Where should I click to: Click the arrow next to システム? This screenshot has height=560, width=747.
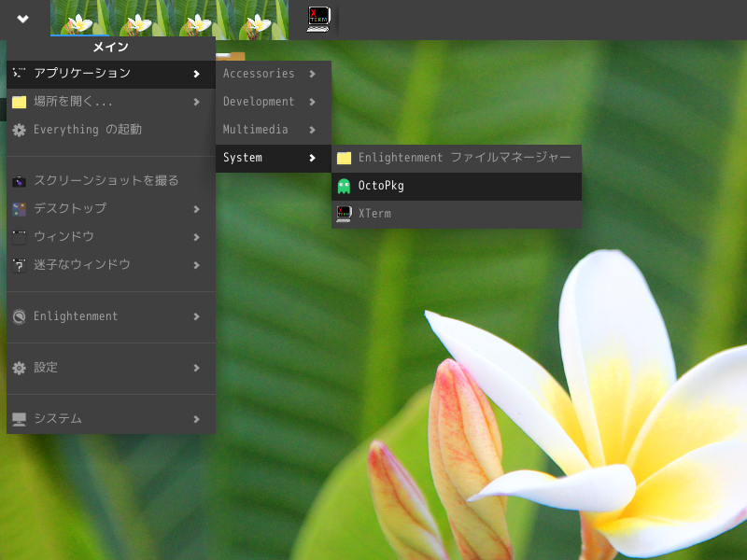pos(196,419)
